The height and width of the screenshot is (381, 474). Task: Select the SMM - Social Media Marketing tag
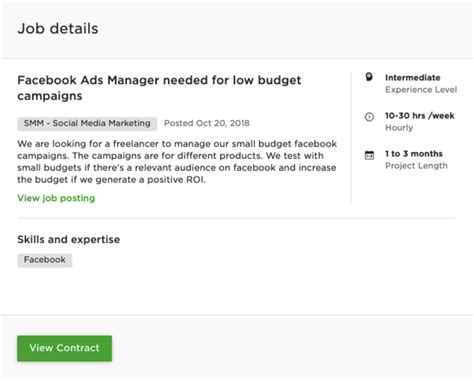(x=87, y=123)
